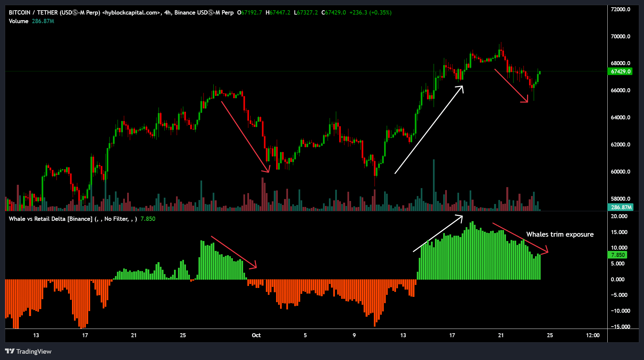The height and width of the screenshot is (360, 644).
Task: Click the '5' date label on time axis
Action: [x=305, y=335]
